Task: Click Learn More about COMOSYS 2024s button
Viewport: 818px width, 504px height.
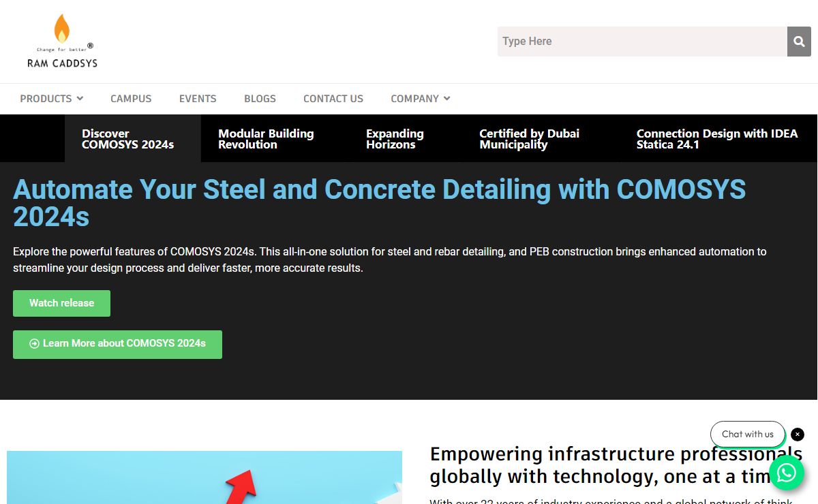Action: 117,344
